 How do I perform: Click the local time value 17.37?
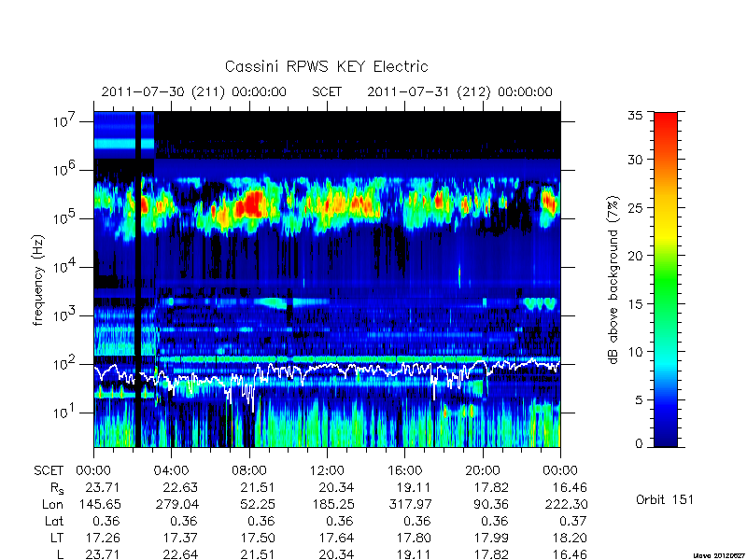tap(180, 539)
